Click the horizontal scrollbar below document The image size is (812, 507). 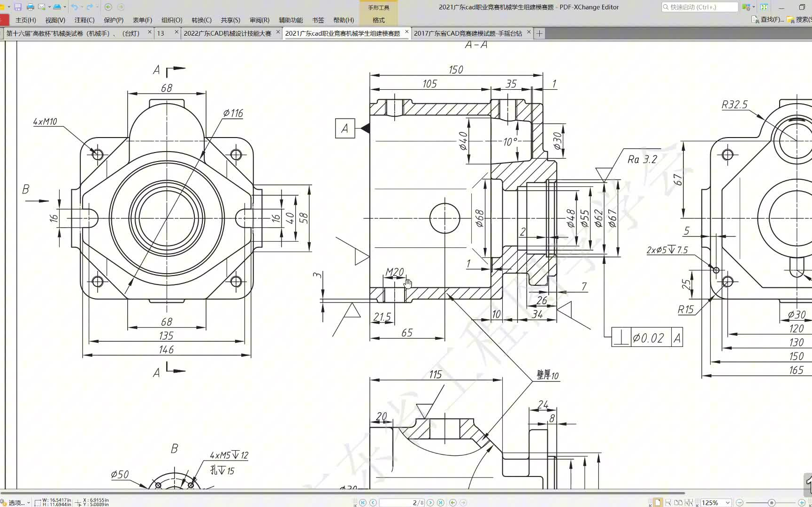pyautogui.click(x=343, y=493)
